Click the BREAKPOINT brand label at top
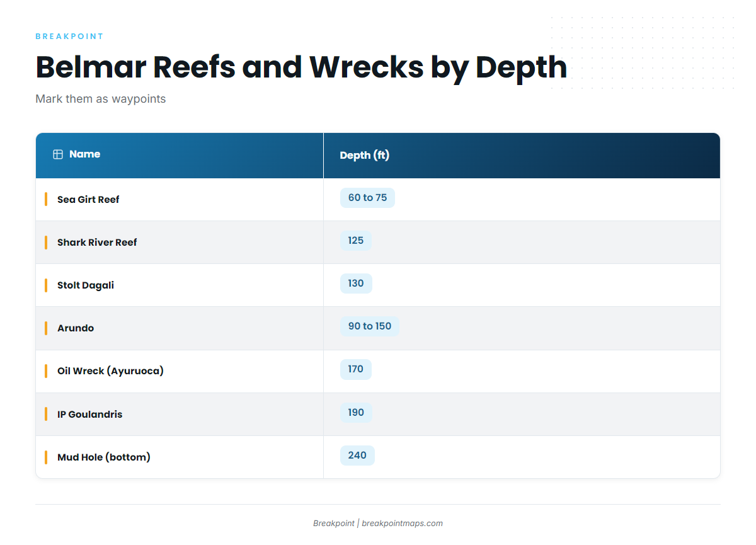Image resolution: width=756 pixels, height=545 pixels. [x=69, y=37]
